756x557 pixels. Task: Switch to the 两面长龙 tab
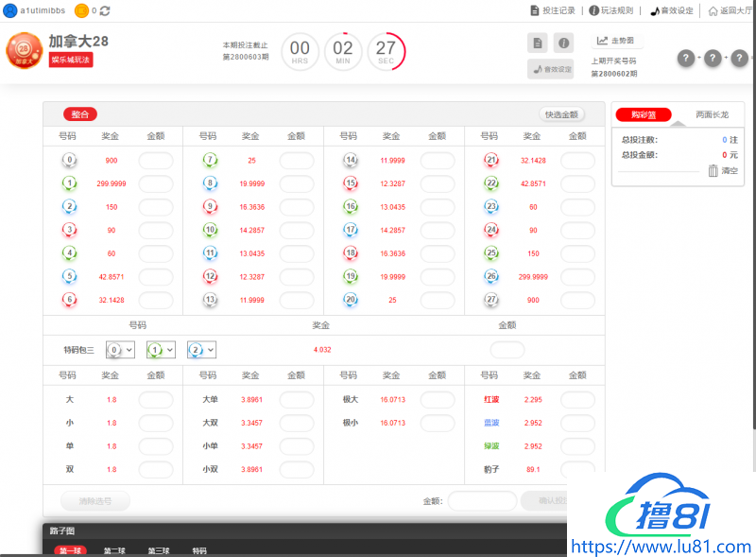coord(711,114)
